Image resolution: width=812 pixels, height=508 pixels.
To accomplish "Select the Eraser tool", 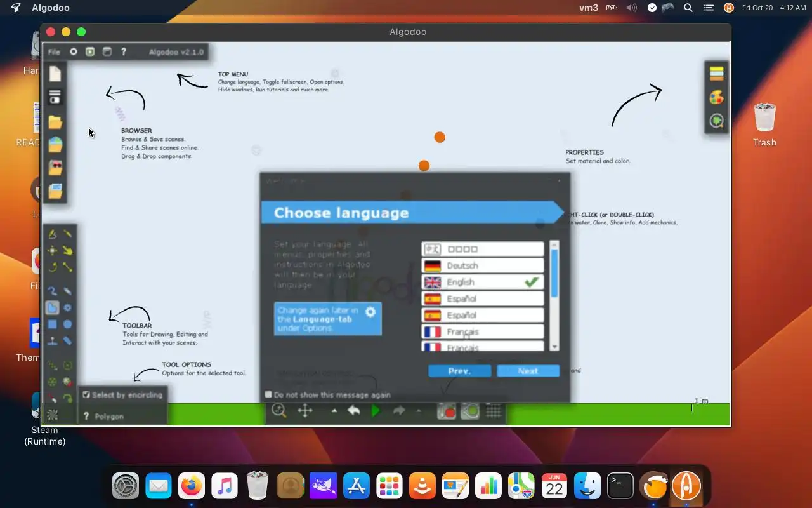I will [x=67, y=291].
